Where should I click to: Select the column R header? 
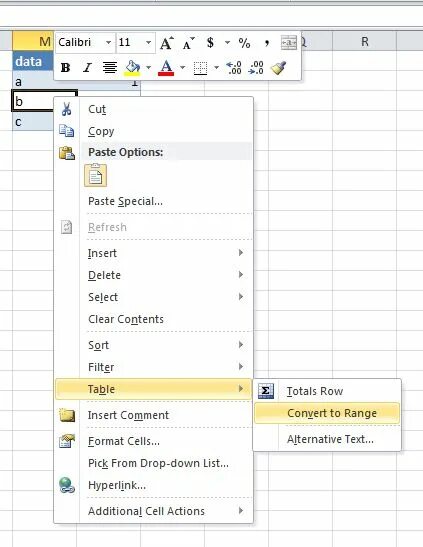pyautogui.click(x=364, y=42)
